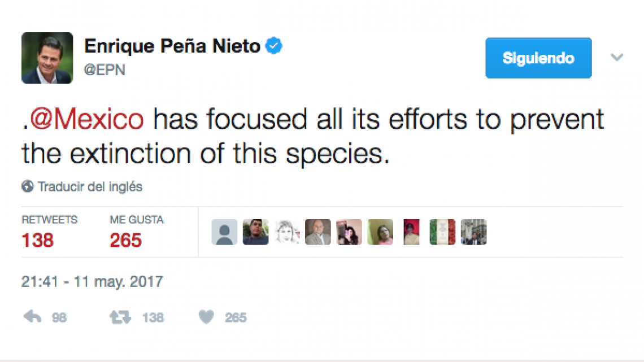Screen dimensions: 644x362
Task: Click the heart icon to like the tweet
Action: [x=207, y=317]
